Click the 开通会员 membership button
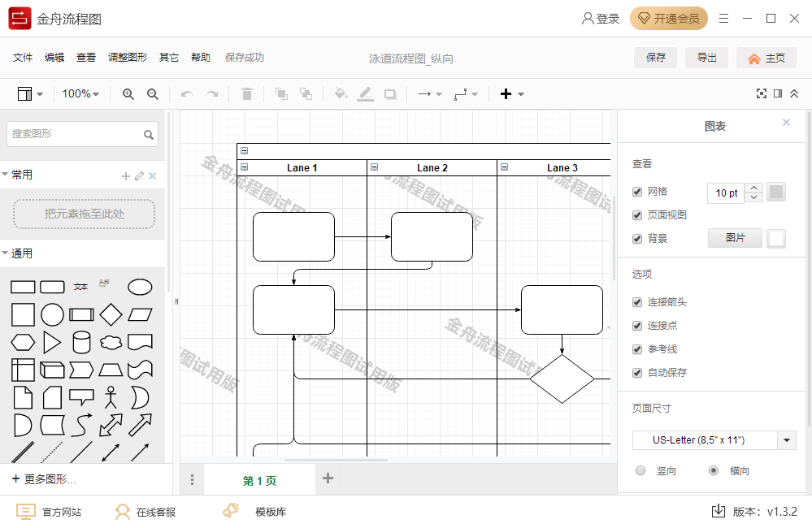This screenshot has height=528, width=812. pyautogui.click(x=669, y=19)
